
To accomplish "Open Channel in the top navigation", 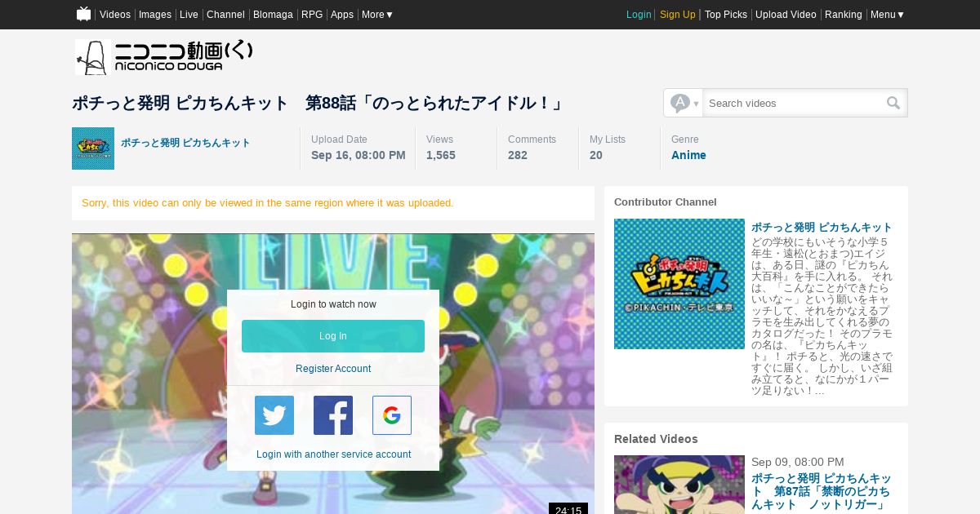I will 225,15.
